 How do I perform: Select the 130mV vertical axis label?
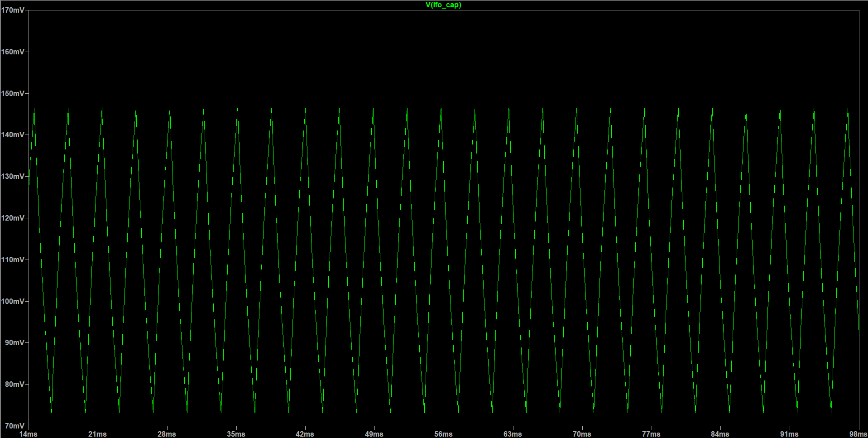tap(13, 176)
